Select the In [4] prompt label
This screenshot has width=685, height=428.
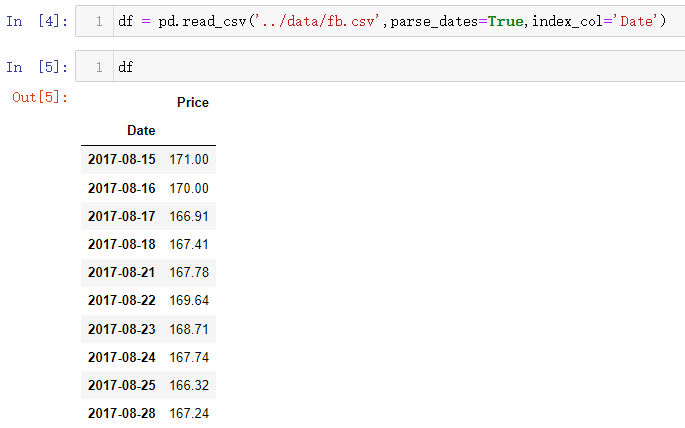pyautogui.click(x=37, y=21)
